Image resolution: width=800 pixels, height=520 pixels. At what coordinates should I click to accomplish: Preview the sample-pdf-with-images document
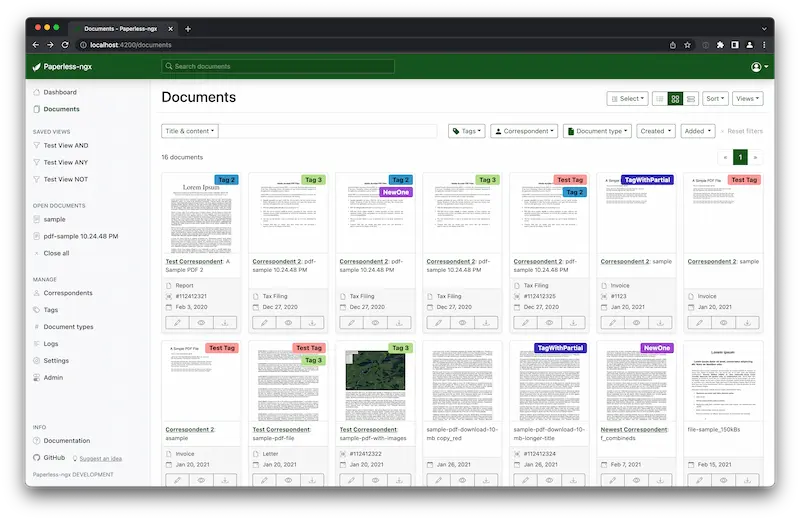pyautogui.click(x=375, y=480)
